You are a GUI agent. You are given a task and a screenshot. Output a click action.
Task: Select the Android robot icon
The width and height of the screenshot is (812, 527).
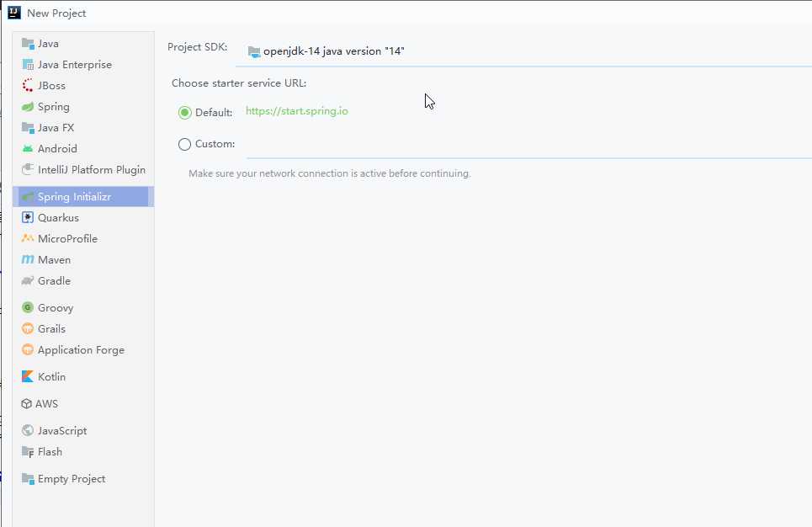coord(28,149)
